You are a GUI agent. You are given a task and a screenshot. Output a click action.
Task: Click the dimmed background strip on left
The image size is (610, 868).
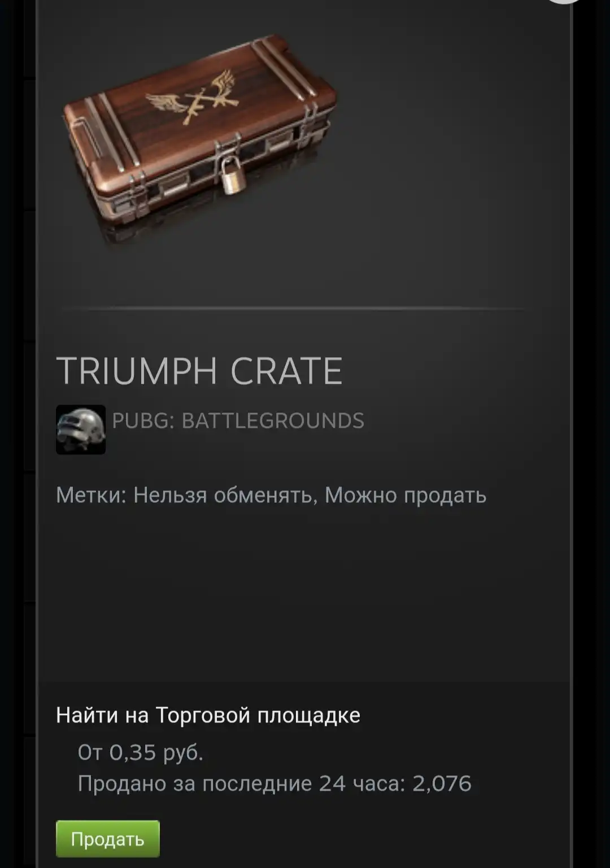pos(17,434)
